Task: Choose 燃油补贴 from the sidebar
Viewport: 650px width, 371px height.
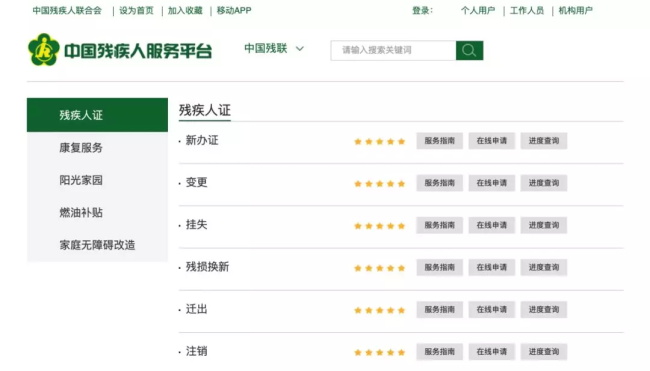Action: tap(81, 213)
